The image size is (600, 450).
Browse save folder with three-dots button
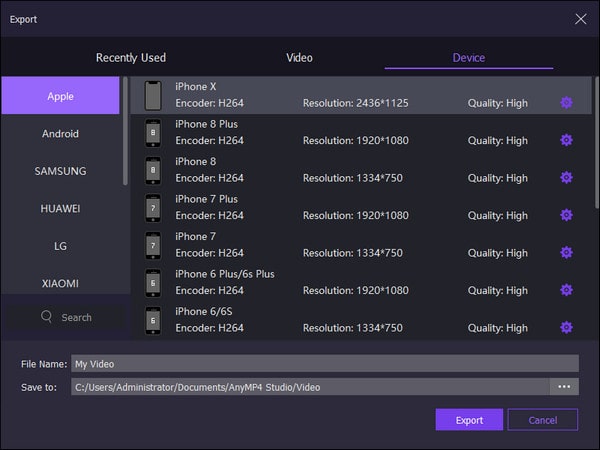click(564, 386)
